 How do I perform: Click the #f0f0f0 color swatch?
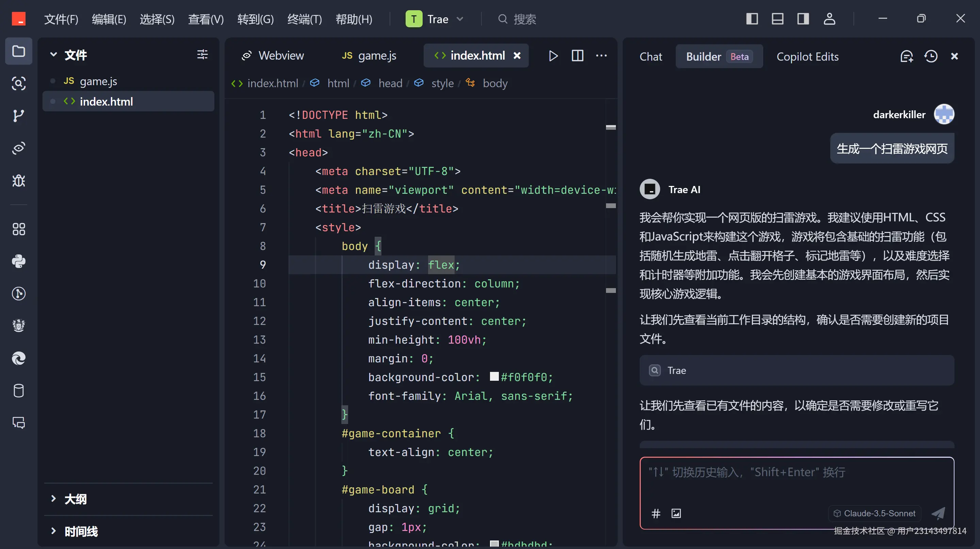pyautogui.click(x=494, y=377)
